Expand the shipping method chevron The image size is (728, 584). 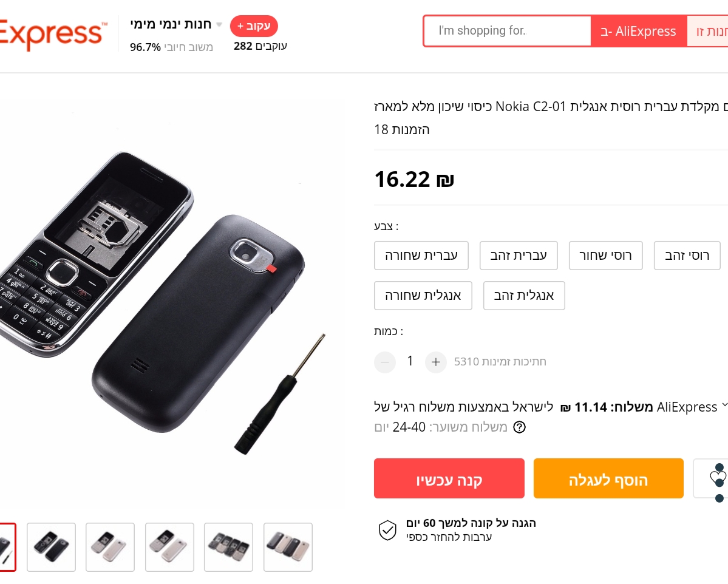[x=724, y=406]
